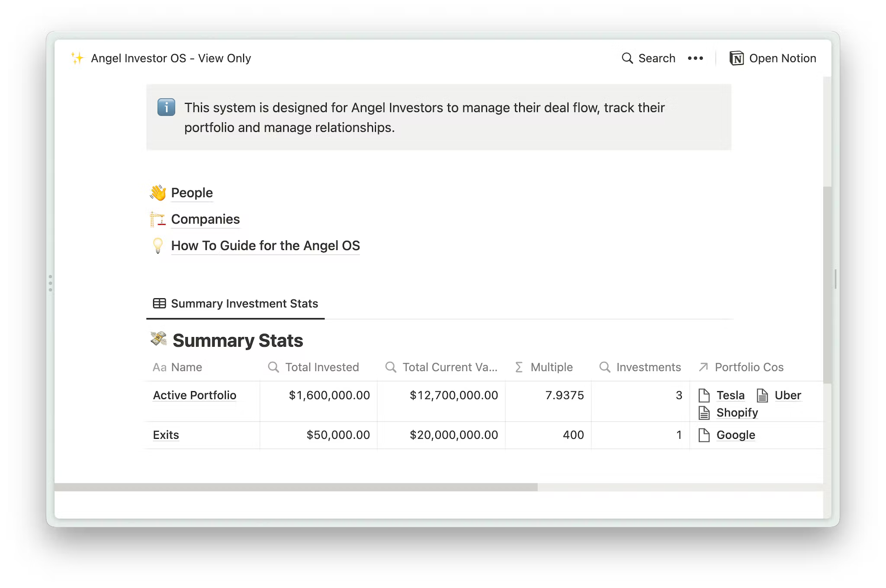Click the horizontal scrollbar at bottom
The height and width of the screenshot is (588, 886).
click(x=296, y=487)
